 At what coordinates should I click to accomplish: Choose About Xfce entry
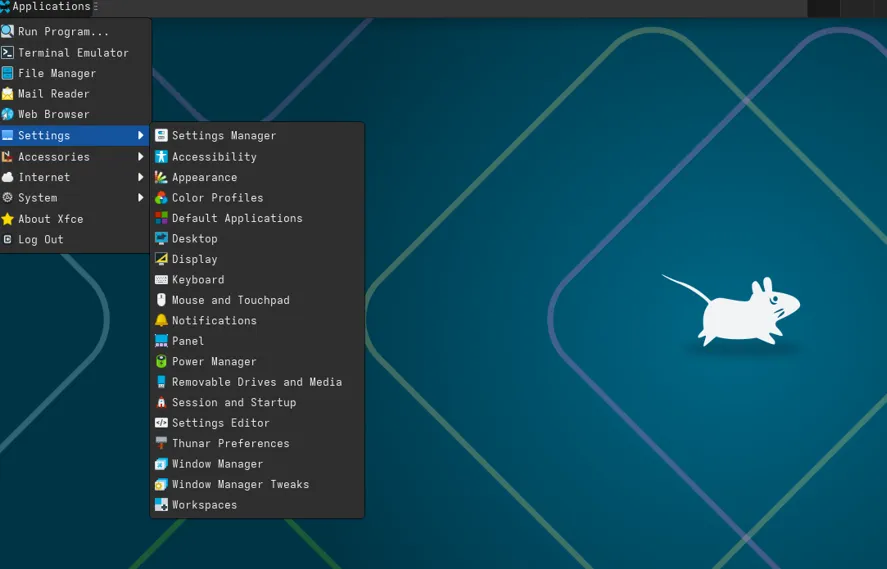pyautogui.click(x=75, y=219)
